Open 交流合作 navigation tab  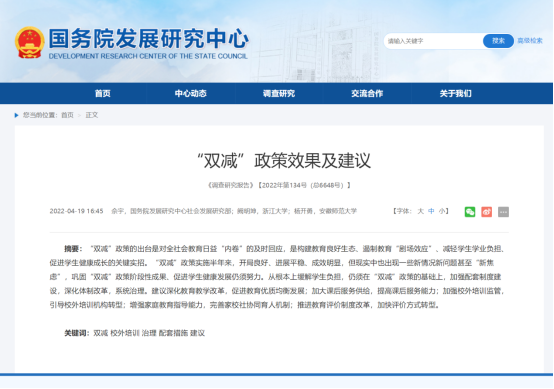click(x=367, y=94)
